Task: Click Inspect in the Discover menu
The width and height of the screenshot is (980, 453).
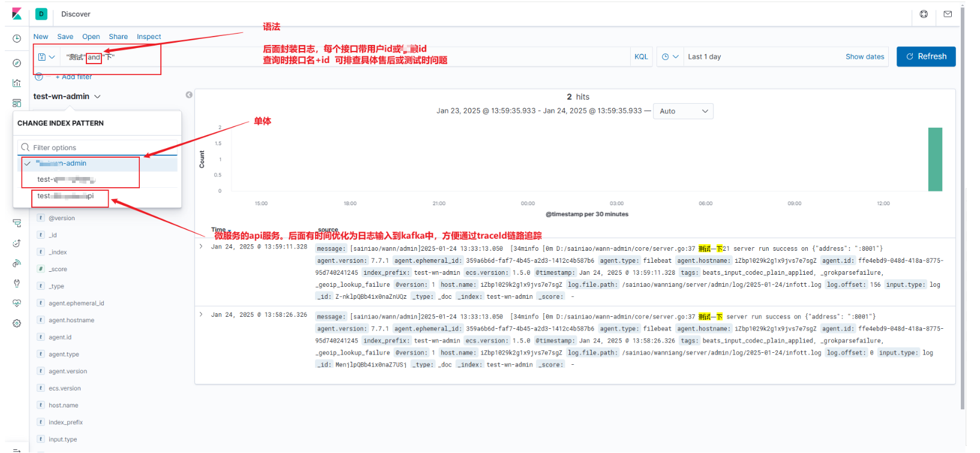Action: pos(149,37)
